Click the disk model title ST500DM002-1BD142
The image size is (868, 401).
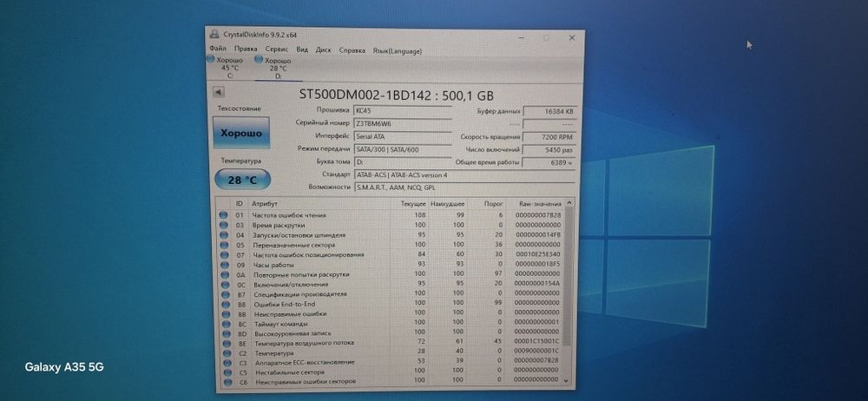[x=365, y=94]
